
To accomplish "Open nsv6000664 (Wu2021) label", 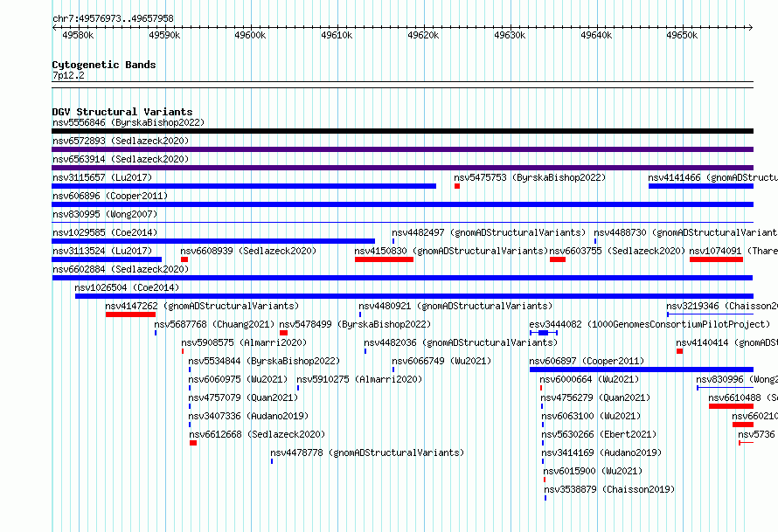I will (x=589, y=379).
